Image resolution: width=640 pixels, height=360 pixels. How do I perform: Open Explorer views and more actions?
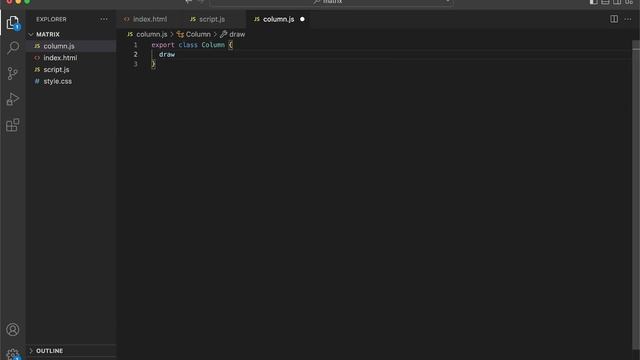(x=104, y=19)
